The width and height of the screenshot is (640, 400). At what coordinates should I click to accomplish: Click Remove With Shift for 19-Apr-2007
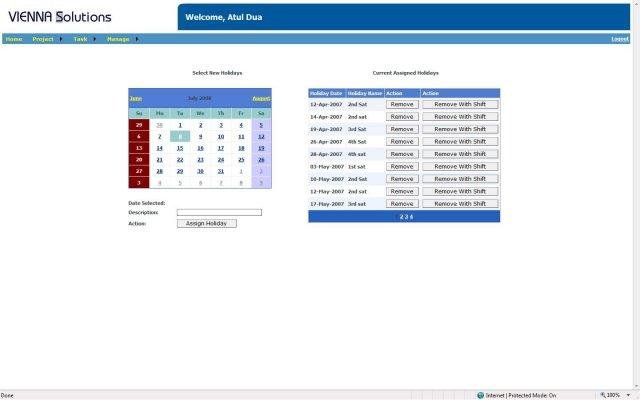click(460, 129)
